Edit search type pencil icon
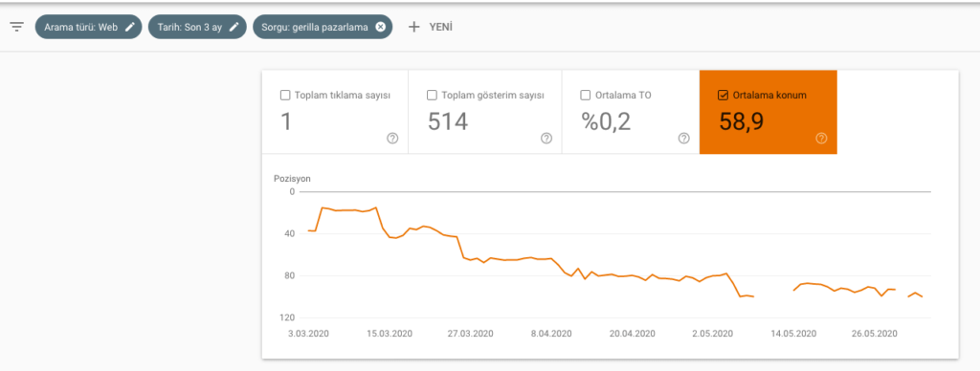Screen dimensions: 980x371 [130, 28]
